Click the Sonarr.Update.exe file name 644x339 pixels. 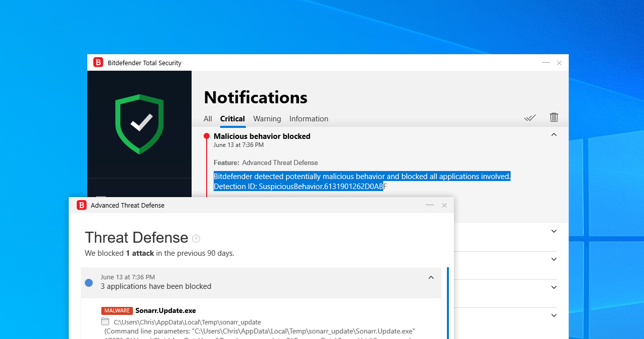point(166,310)
